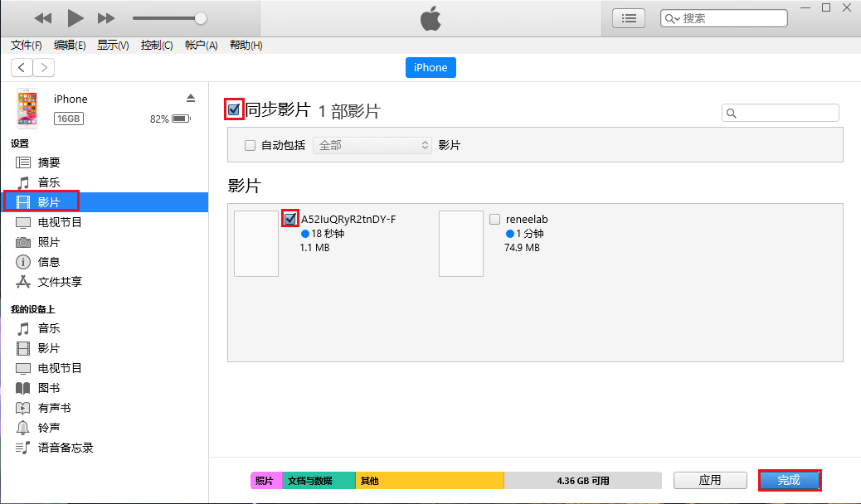
Task: Adjust the volume slider knob
Action: click(201, 18)
